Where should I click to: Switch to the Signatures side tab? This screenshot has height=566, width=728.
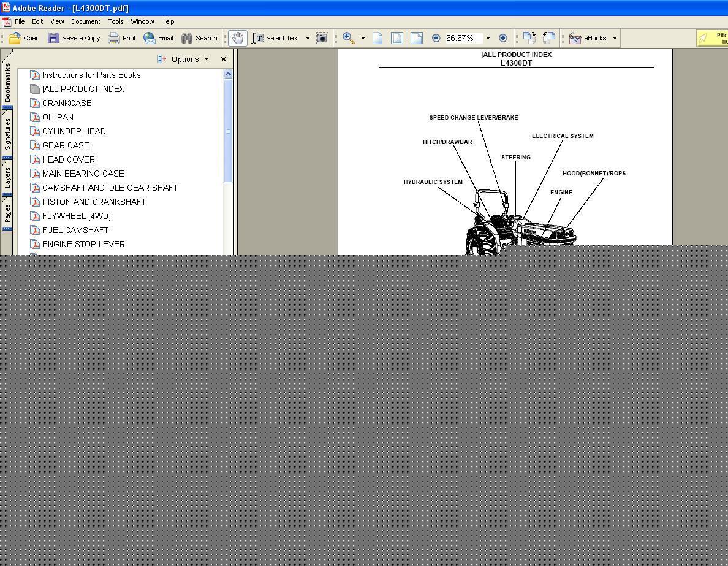click(x=7, y=134)
